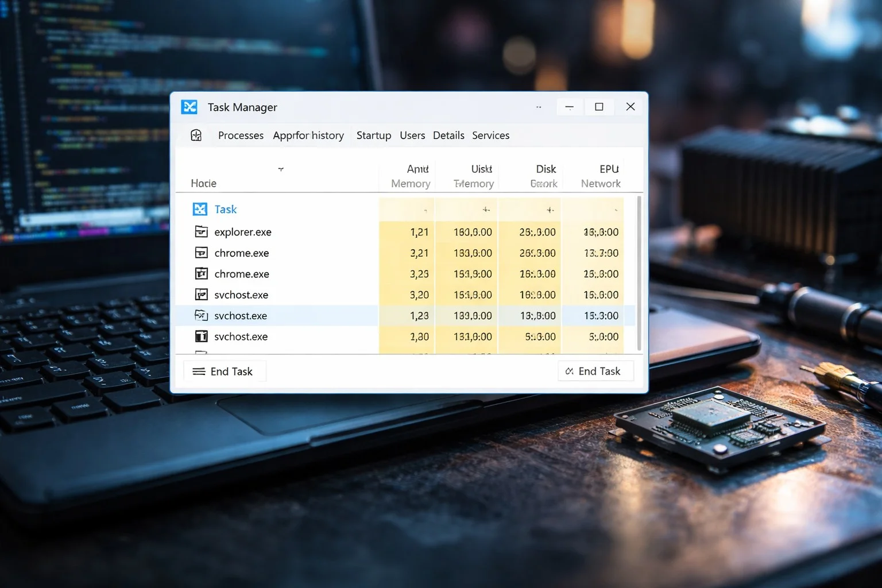Click the 1,21 memory value of explorer.exe

pyautogui.click(x=419, y=232)
